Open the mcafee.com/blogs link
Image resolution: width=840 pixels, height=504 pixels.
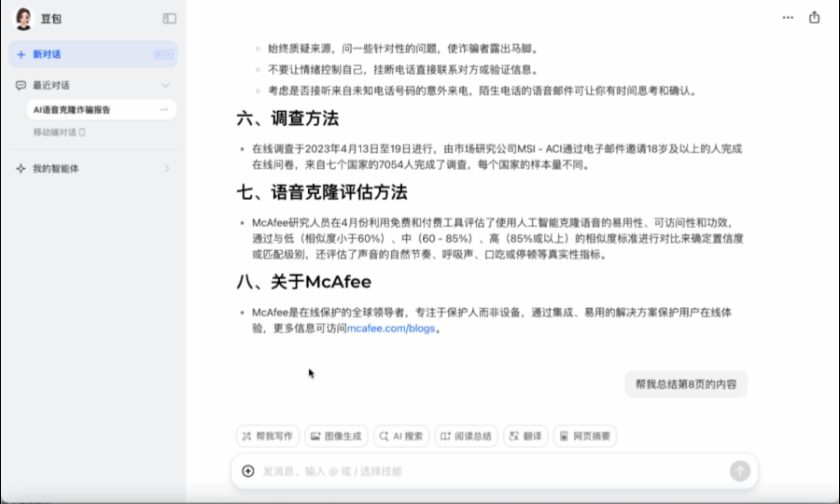click(391, 329)
